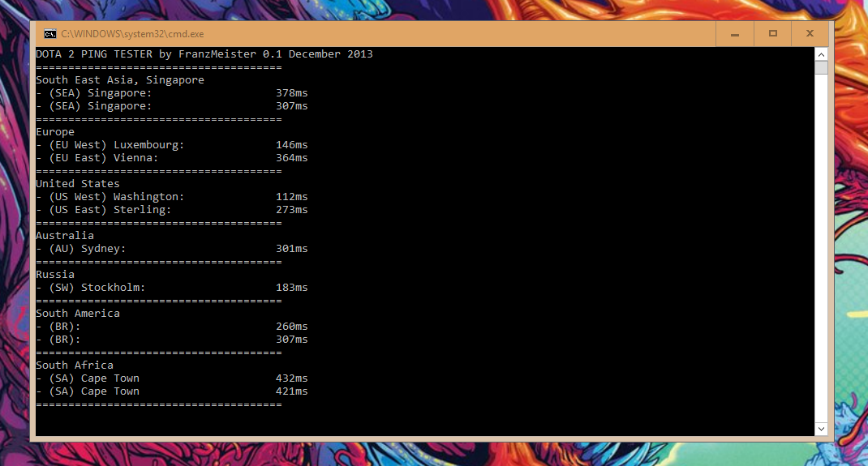Click the Europe region heading

coord(55,132)
